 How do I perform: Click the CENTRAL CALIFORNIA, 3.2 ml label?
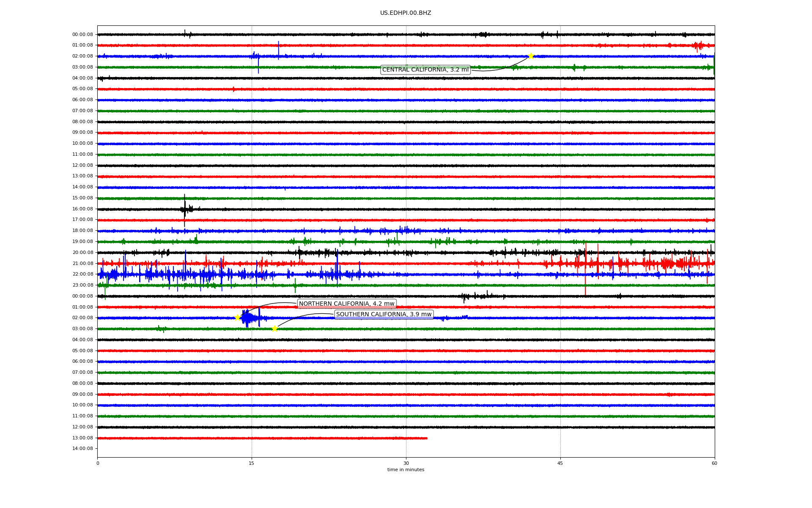click(425, 70)
